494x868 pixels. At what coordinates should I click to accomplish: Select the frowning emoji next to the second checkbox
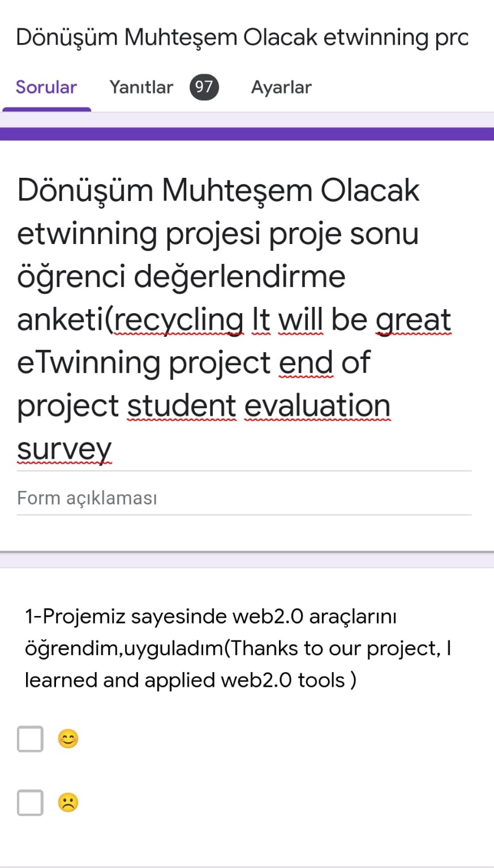pos(67,802)
